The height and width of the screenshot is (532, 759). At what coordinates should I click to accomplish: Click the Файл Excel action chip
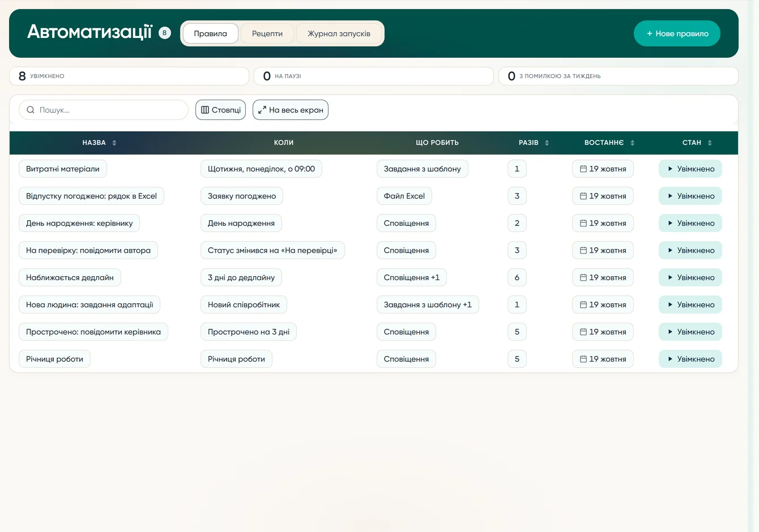point(404,196)
